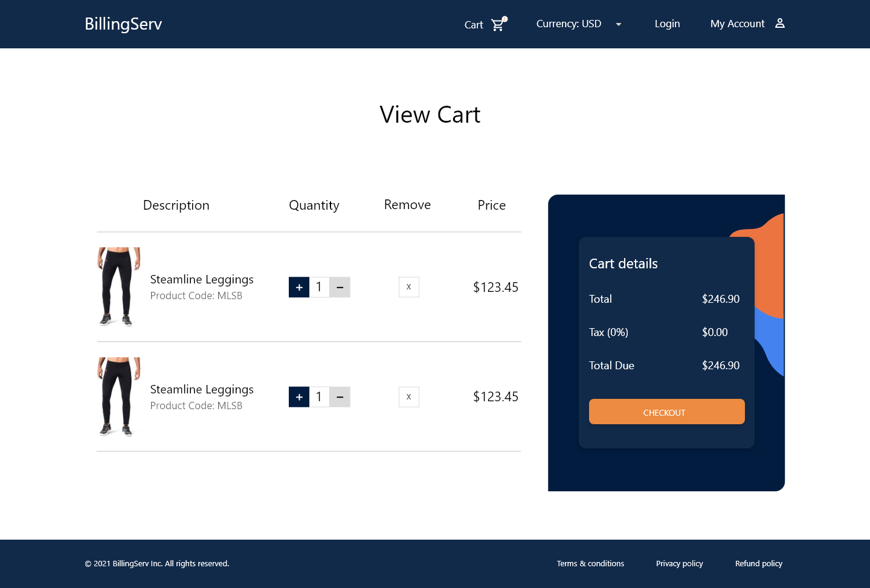Select first item's $123.45 price
Image resolution: width=870 pixels, height=588 pixels.
495,287
